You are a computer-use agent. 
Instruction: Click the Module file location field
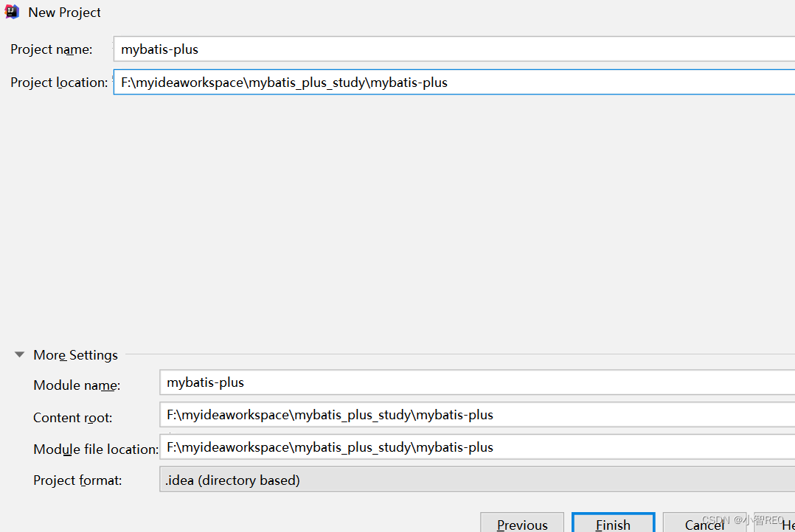[477, 447]
